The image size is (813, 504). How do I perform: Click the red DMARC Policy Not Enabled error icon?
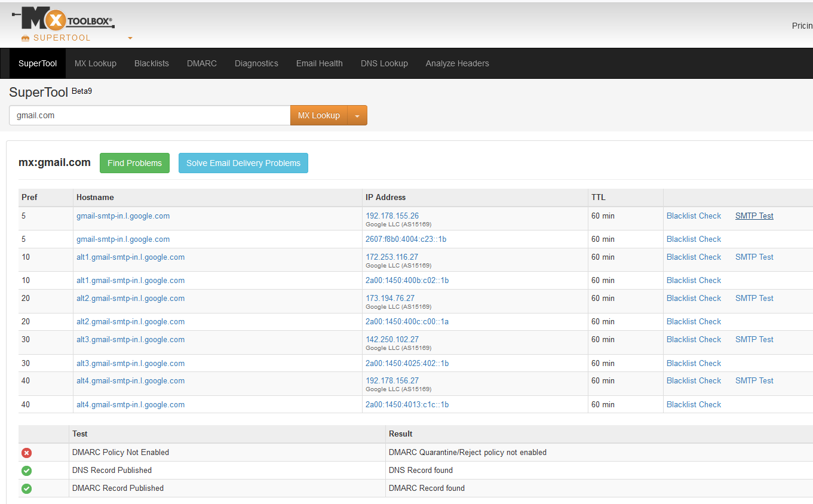pos(26,453)
